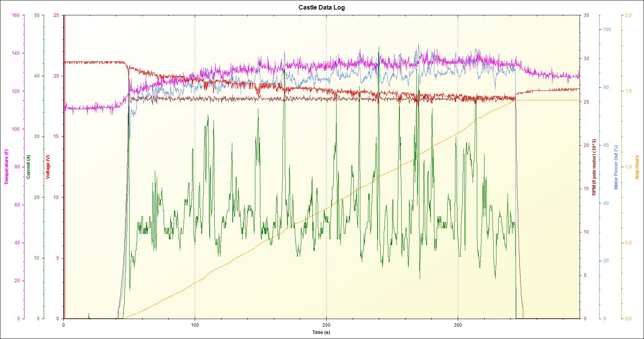Image resolution: width=644 pixels, height=339 pixels.
Task: Click the 2,0 tick on Amp Hours axis
Action: click(x=628, y=15)
